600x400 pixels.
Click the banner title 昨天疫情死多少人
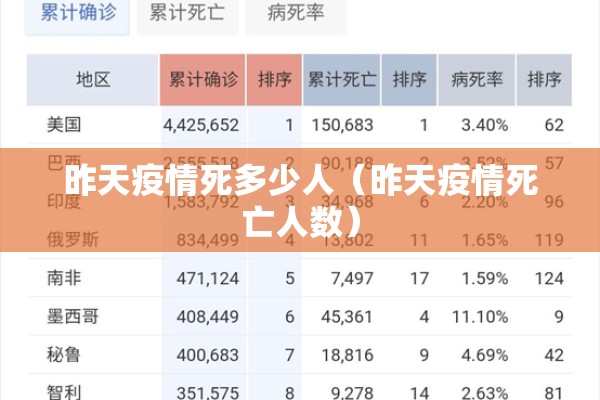pos(199,181)
